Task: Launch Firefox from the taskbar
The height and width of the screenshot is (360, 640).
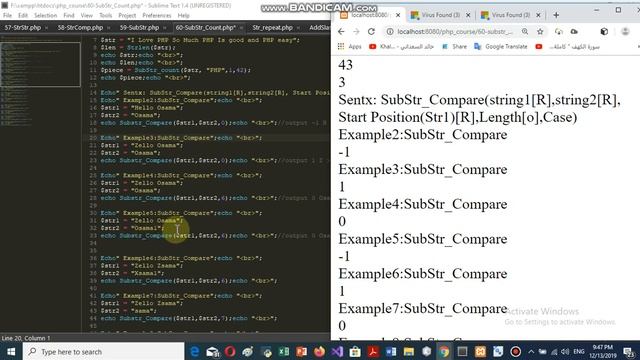Action: 320,351
